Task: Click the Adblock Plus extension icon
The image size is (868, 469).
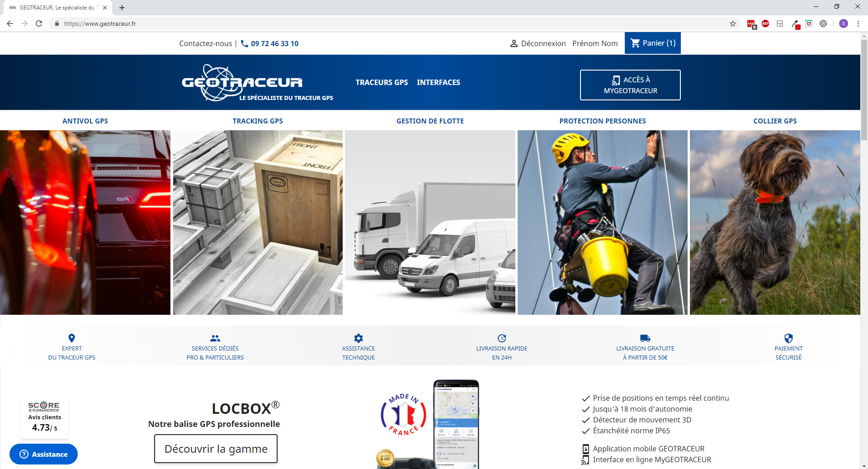Action: coord(765,24)
